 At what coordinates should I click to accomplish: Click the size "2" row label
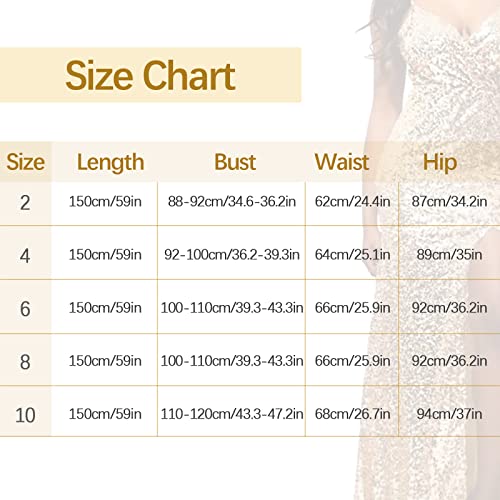(25, 203)
